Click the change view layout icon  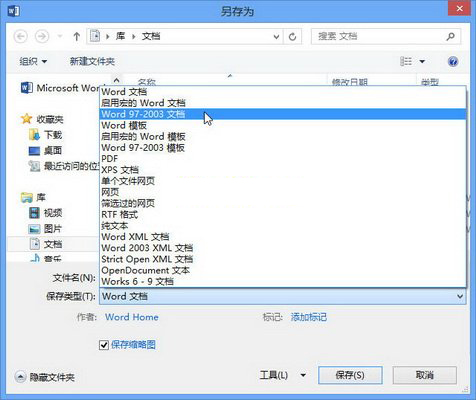coord(406,61)
